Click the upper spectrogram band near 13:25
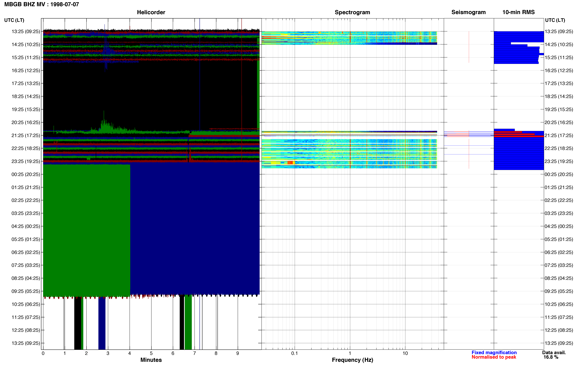The image size is (588, 368). 349,38
